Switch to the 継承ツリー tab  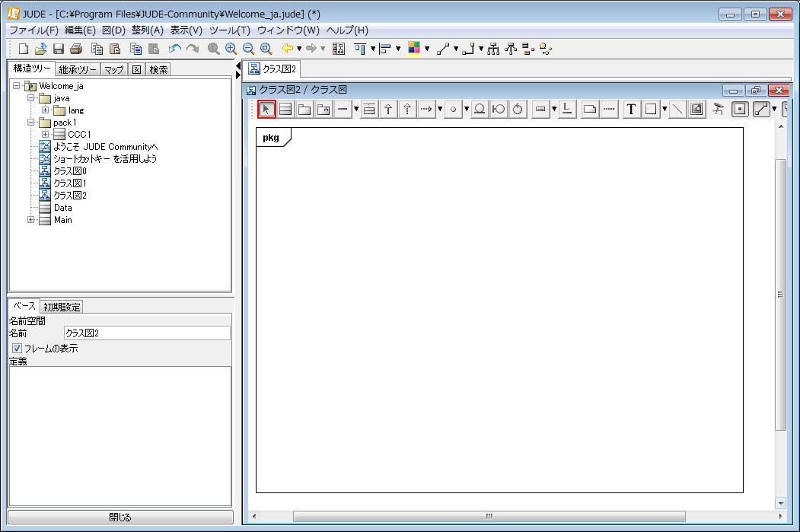78,69
